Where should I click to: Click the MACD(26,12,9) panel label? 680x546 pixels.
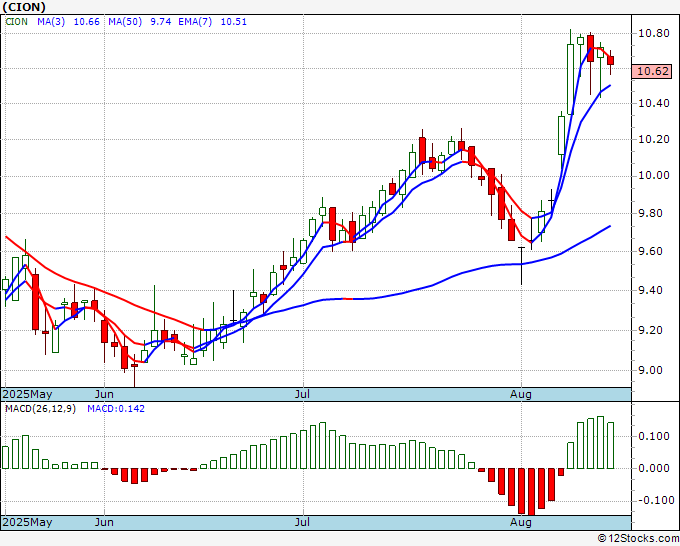[x=40, y=409]
